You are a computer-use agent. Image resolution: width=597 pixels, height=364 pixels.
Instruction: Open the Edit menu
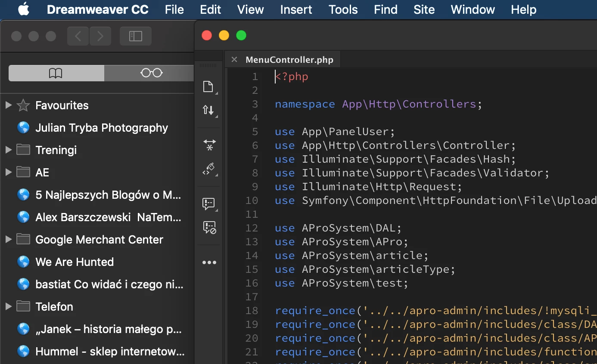pyautogui.click(x=211, y=9)
